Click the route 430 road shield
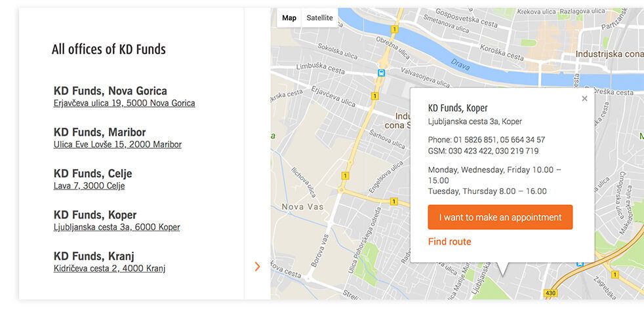Image resolution: width=644 pixels, height=329 pixels. point(550,293)
